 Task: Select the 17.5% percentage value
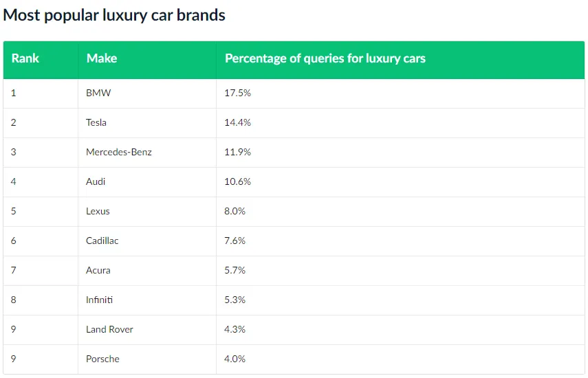(x=238, y=93)
